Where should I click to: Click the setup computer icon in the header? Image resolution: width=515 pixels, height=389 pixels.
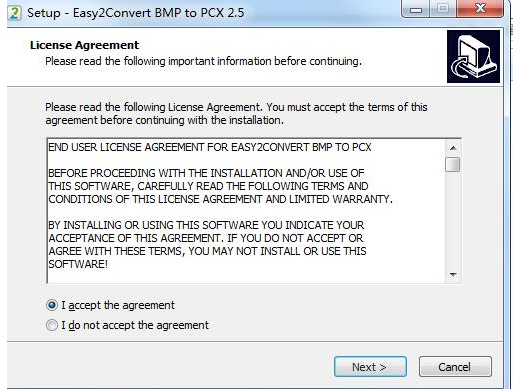(x=473, y=56)
